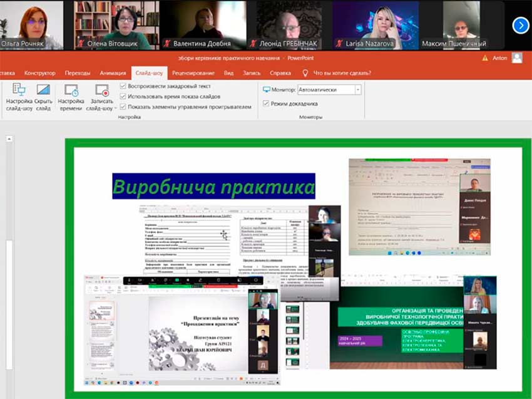Uncheck Использовать время показа слайдов

[x=123, y=96]
